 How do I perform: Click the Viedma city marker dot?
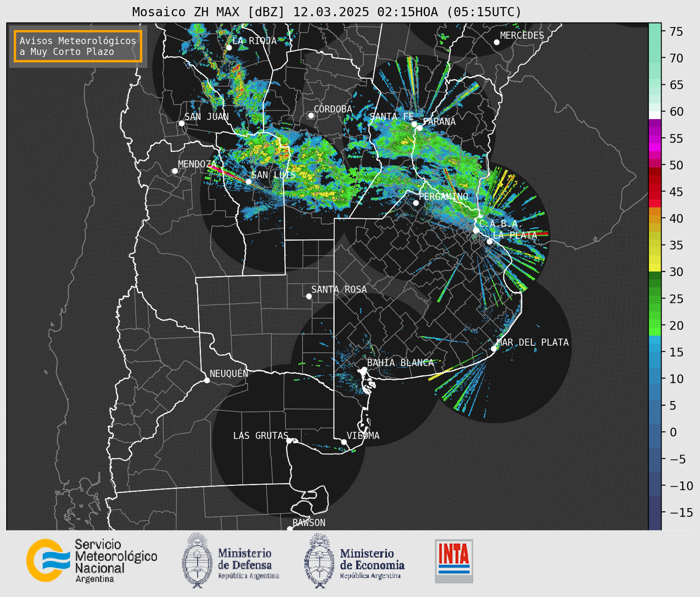344,442
